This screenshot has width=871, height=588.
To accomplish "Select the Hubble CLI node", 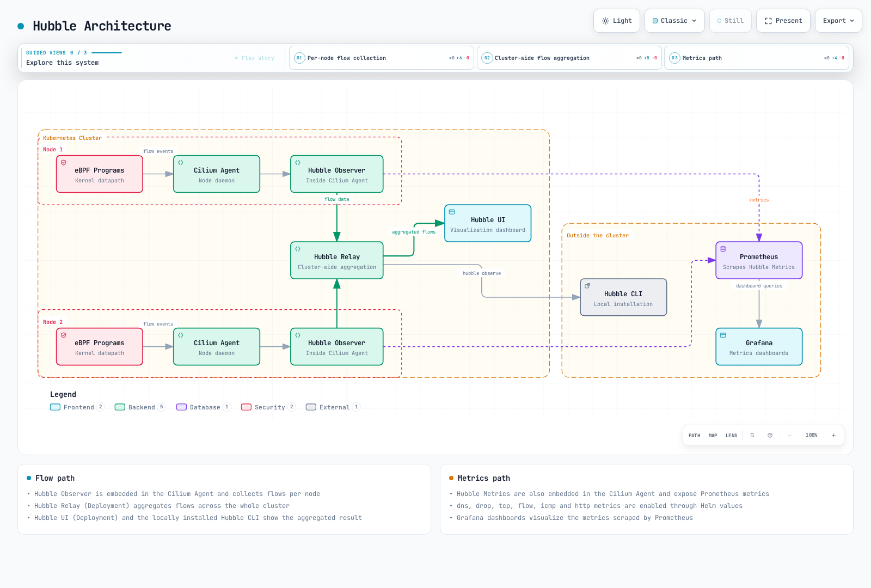I will point(623,297).
